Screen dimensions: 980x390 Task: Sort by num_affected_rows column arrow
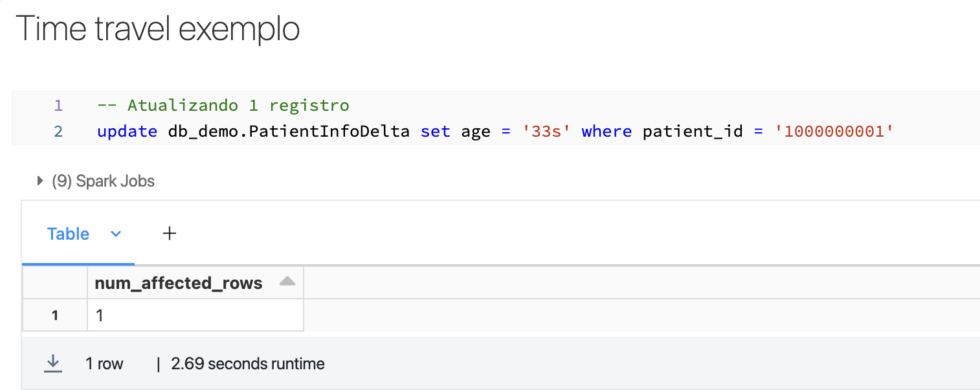click(x=287, y=282)
